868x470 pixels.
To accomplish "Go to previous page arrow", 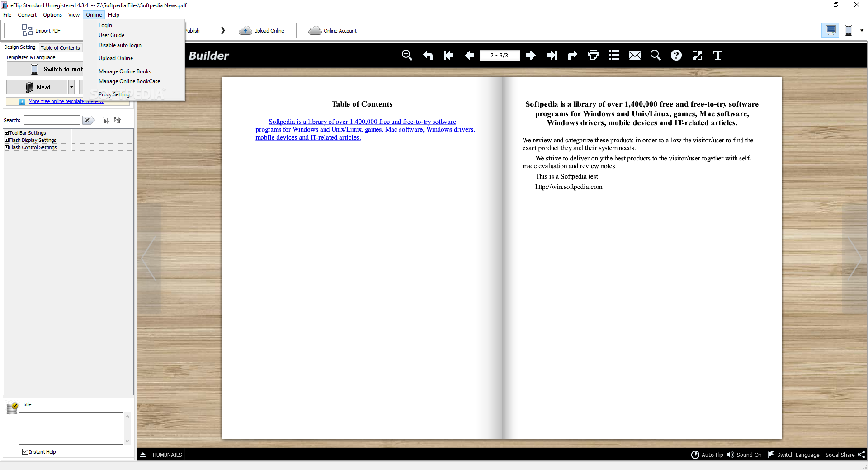I will tap(469, 55).
